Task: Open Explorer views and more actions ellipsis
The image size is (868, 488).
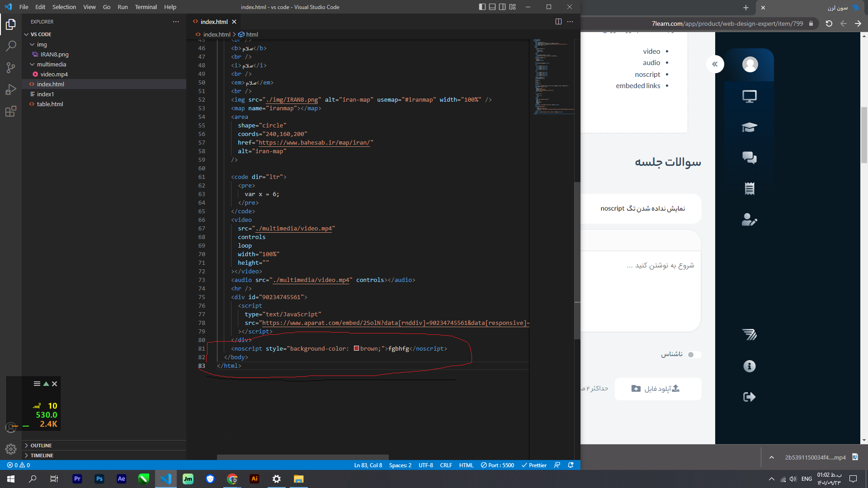Action: (x=176, y=22)
